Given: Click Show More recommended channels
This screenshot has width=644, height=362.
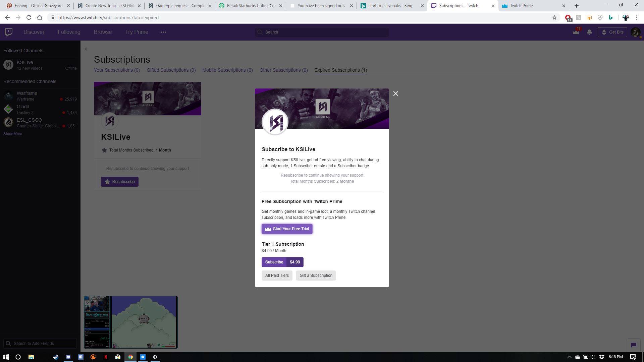Looking at the screenshot, I should 13,134.
